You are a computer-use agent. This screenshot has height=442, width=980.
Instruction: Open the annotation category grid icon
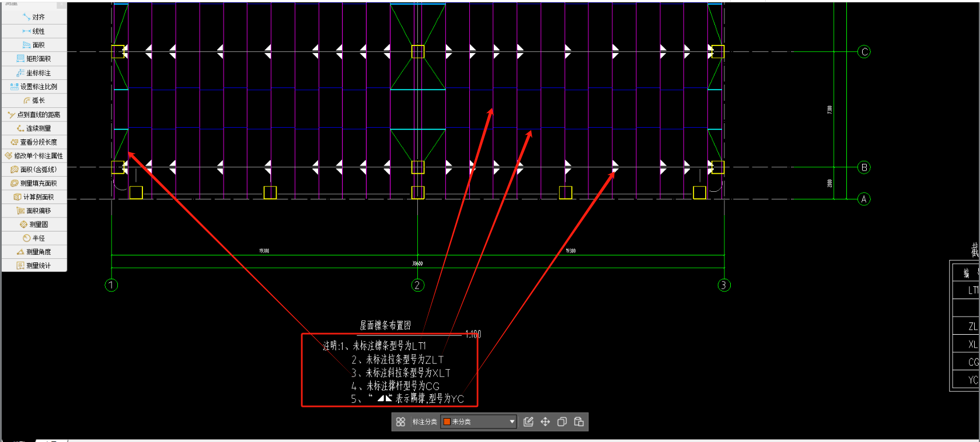click(x=400, y=422)
